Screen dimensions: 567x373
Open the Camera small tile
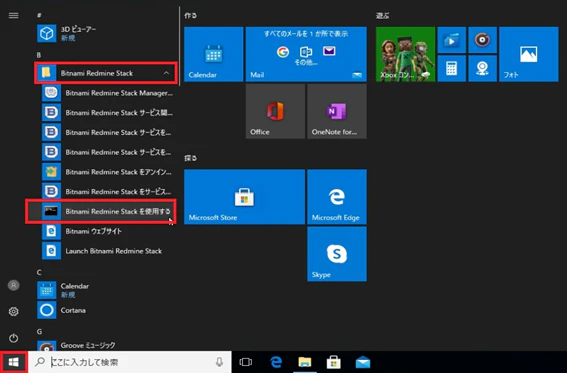[482, 68]
